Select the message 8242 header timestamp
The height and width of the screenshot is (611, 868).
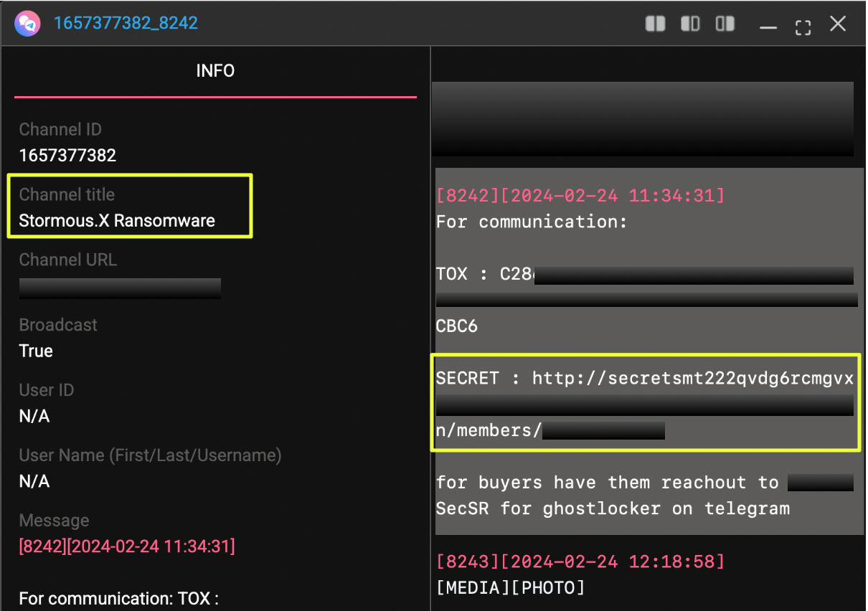[x=580, y=196]
